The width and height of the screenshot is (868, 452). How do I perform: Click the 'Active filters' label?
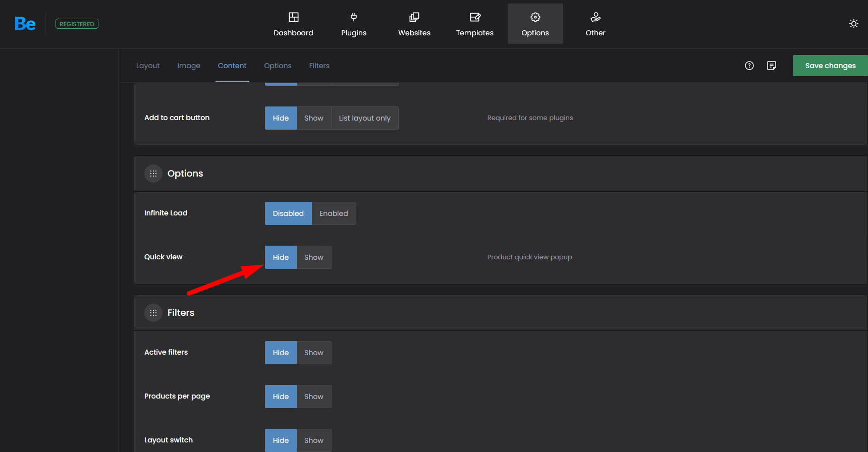click(x=166, y=352)
